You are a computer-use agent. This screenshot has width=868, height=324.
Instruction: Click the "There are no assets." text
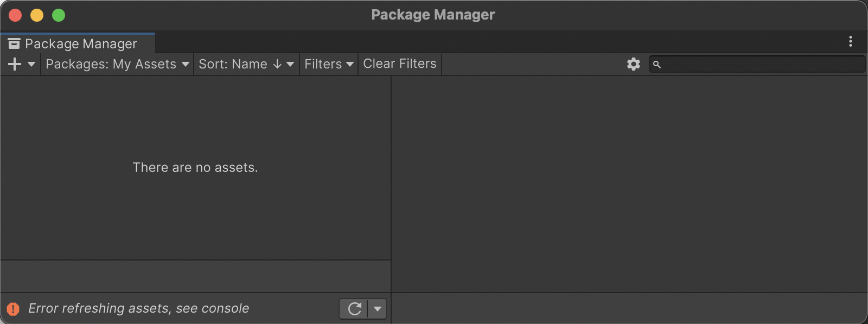point(195,168)
